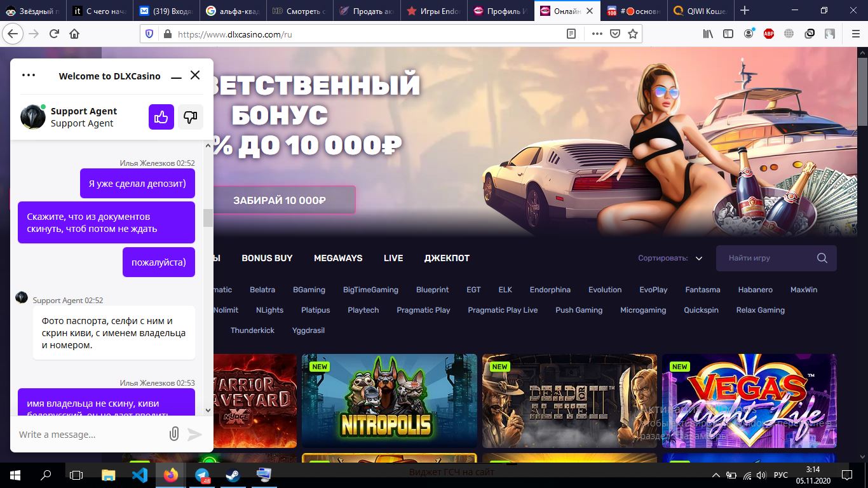Switch to the (319) Входящие mail tab
Screen dimensions: 868x488
point(166,11)
